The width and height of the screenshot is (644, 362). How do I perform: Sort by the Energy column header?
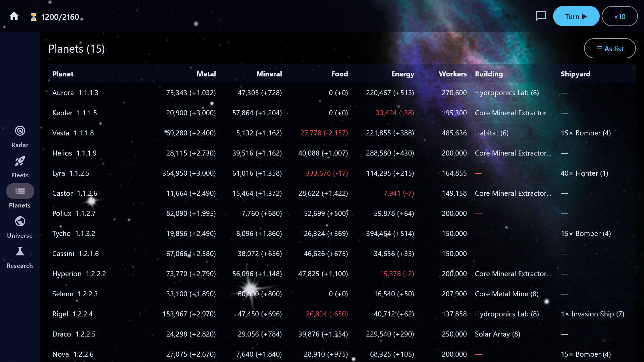[x=402, y=74]
